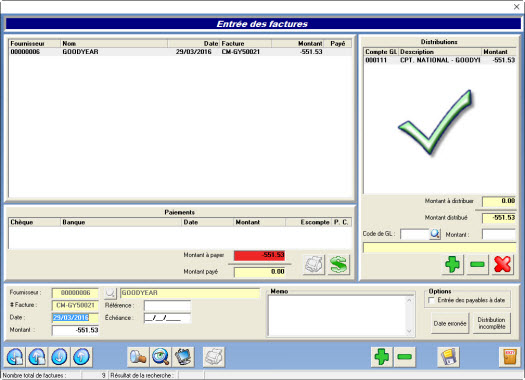Click the Montant à distribuer value 0.00
The image size is (525, 380).
point(499,201)
